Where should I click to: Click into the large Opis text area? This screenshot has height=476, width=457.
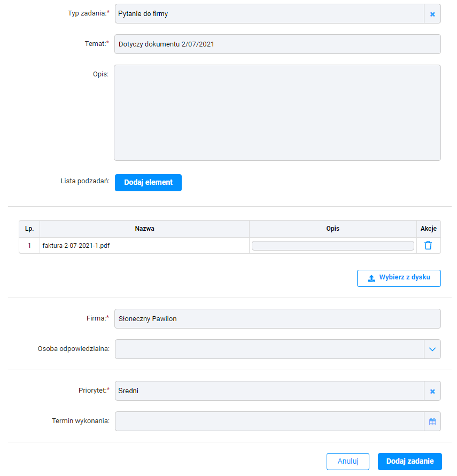point(277,113)
